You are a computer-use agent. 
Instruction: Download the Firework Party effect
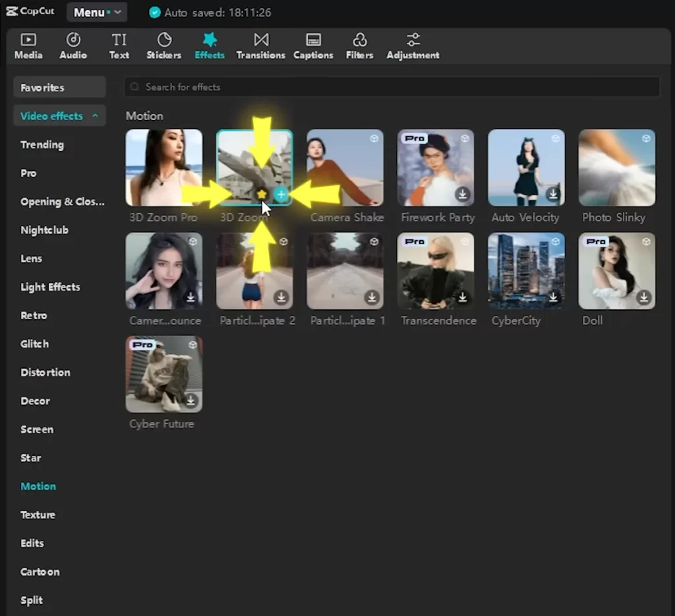click(x=463, y=195)
